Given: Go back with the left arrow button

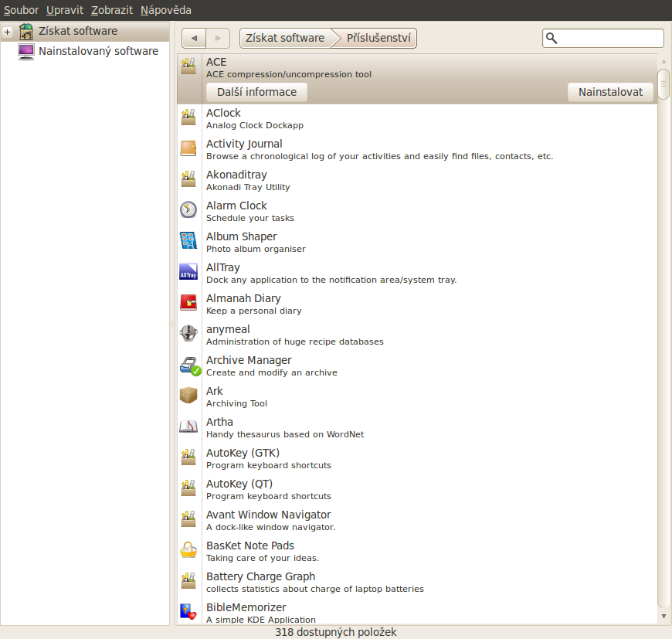Looking at the screenshot, I should [194, 38].
